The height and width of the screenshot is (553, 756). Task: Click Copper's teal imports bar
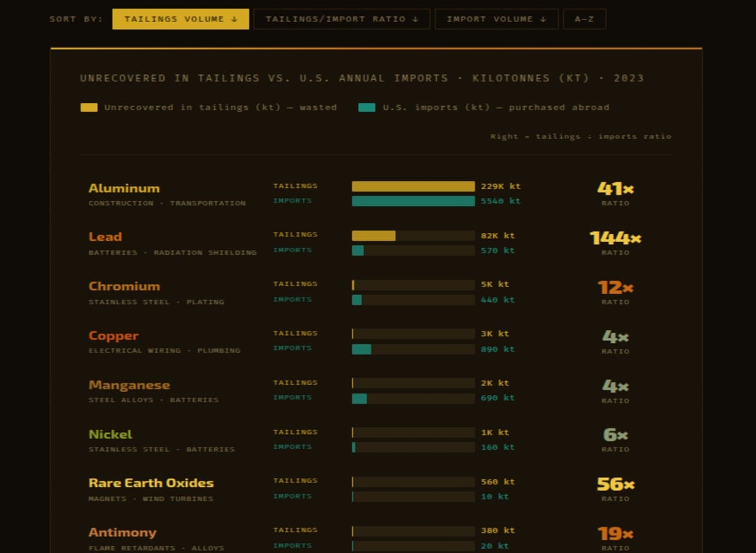click(362, 349)
